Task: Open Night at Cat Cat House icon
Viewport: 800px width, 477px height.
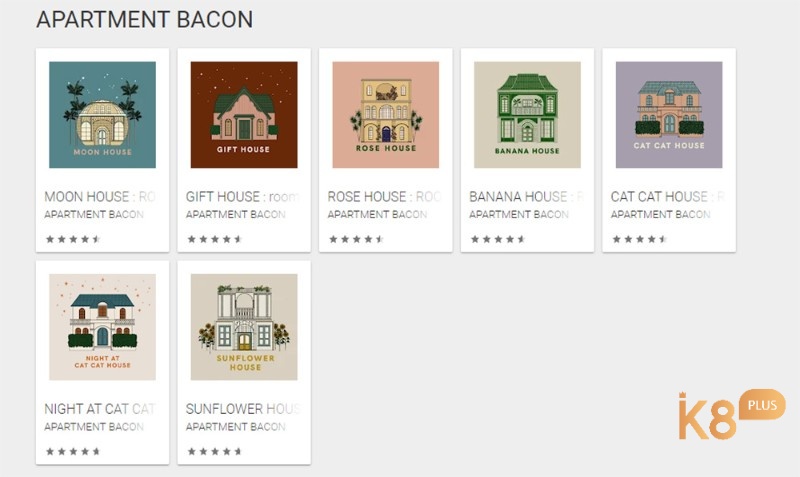Action: click(102, 327)
